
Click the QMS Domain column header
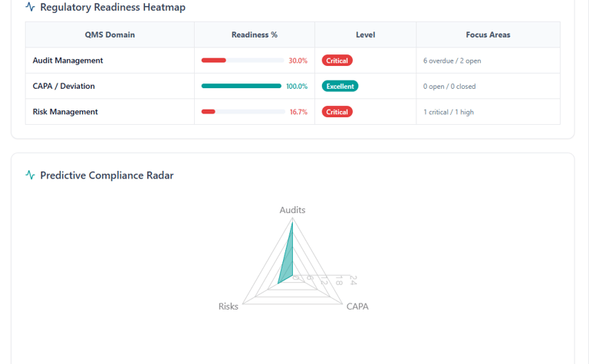tap(110, 34)
